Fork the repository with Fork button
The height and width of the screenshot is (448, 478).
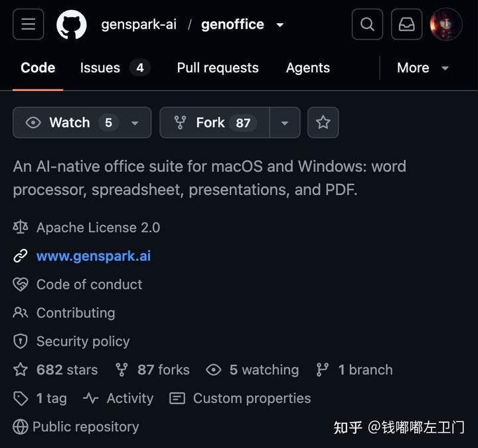(x=214, y=123)
